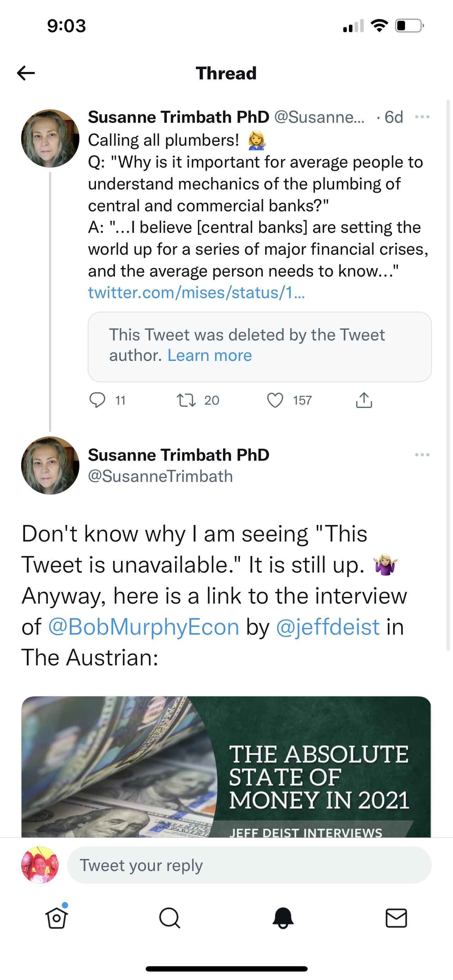Open the Messages envelope tab

point(396,918)
